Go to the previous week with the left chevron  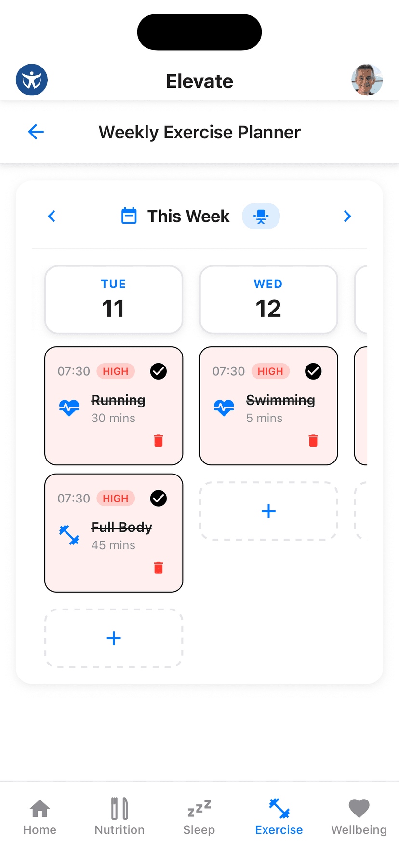point(51,216)
